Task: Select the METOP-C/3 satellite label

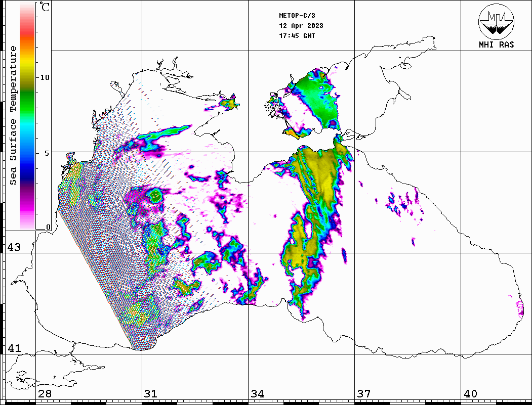Action: click(x=297, y=16)
